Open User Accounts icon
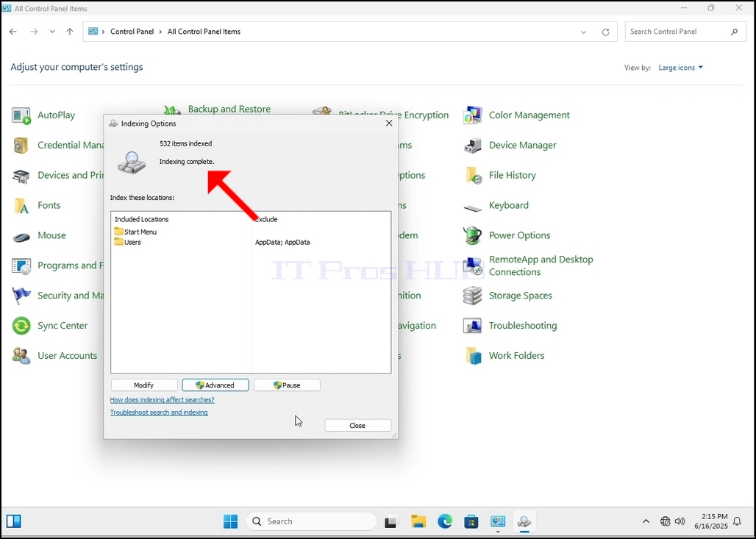Viewport: 756px width, 539px height. point(21,357)
